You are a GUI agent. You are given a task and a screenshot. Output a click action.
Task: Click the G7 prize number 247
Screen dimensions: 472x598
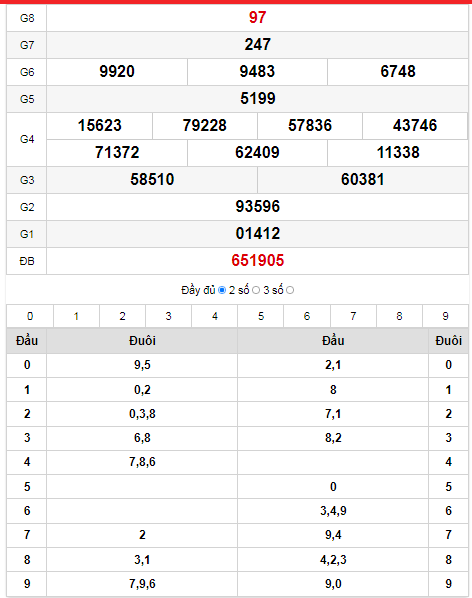pos(257,45)
